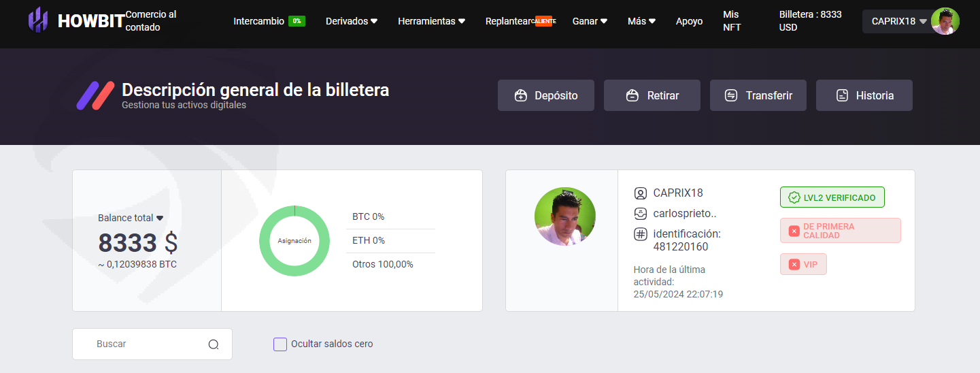Open the Ganar dropdown menu
The height and width of the screenshot is (373, 980).
pyautogui.click(x=590, y=21)
